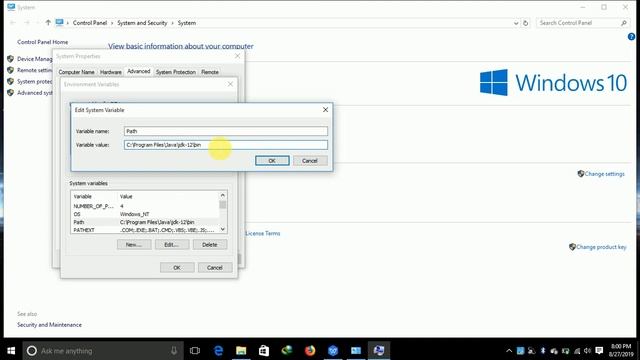Open System Protection tab in System Properties

tap(176, 72)
